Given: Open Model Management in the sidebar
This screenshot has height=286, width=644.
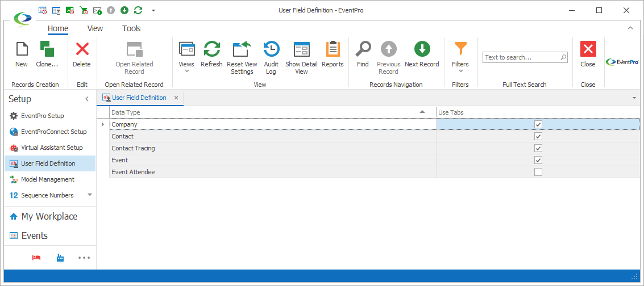Looking at the screenshot, I should [x=49, y=179].
